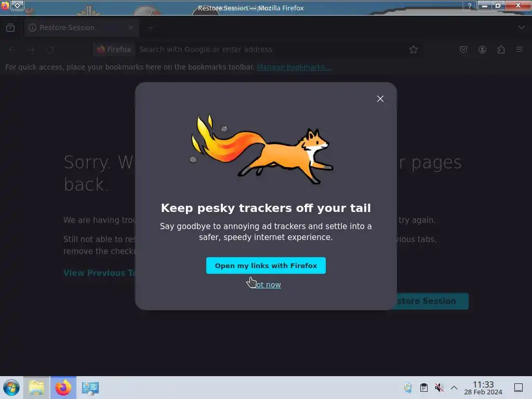This screenshot has height=399, width=532.
Task: Open the system settings taskbar icon
Action: [90, 388]
